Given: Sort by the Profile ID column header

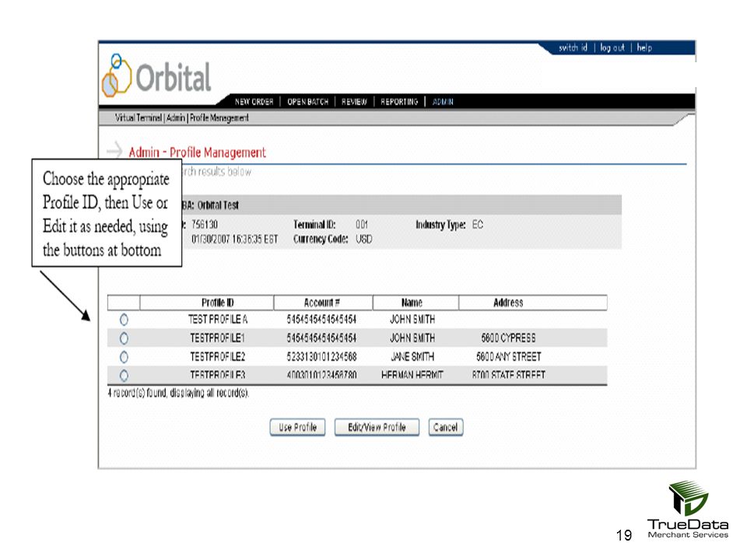Looking at the screenshot, I should point(207,303).
